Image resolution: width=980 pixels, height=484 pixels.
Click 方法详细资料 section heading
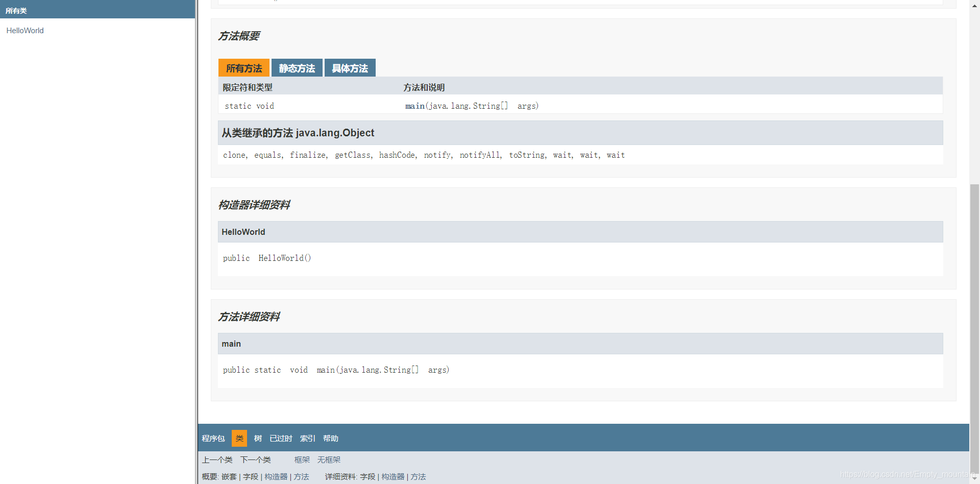[249, 317]
